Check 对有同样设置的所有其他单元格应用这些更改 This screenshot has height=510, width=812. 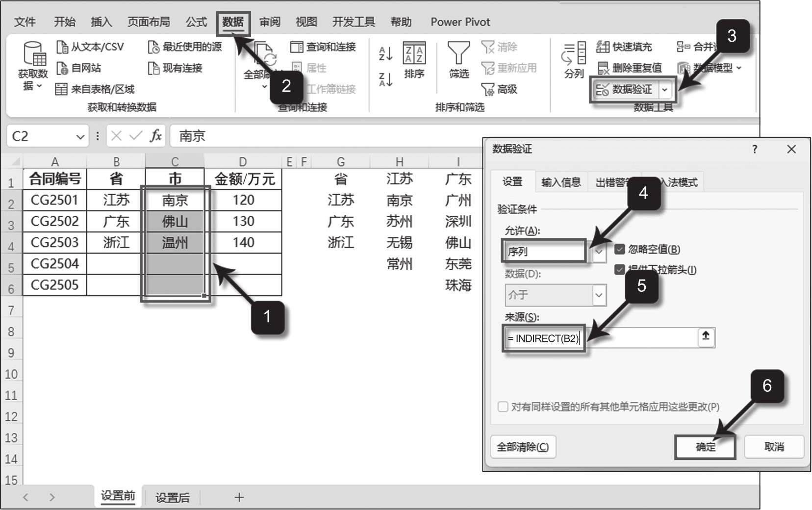click(x=503, y=407)
